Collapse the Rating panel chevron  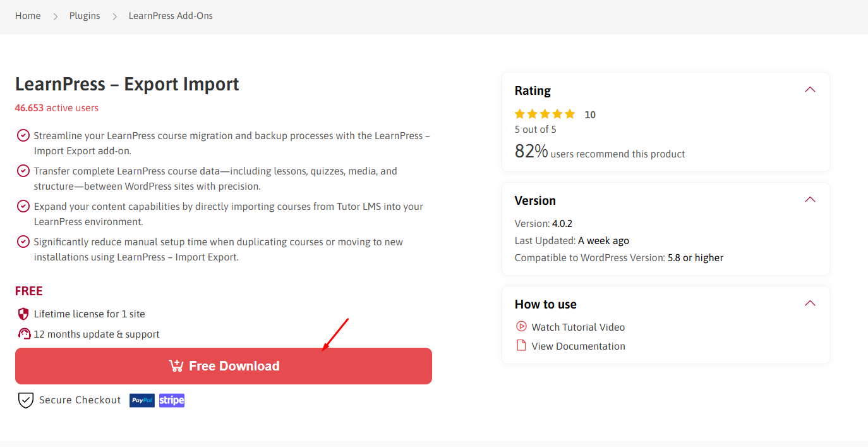pos(810,90)
